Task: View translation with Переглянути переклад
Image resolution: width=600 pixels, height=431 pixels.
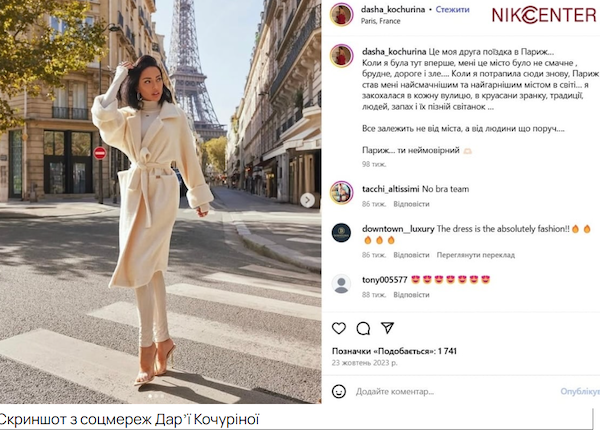Action: pyautogui.click(x=476, y=255)
